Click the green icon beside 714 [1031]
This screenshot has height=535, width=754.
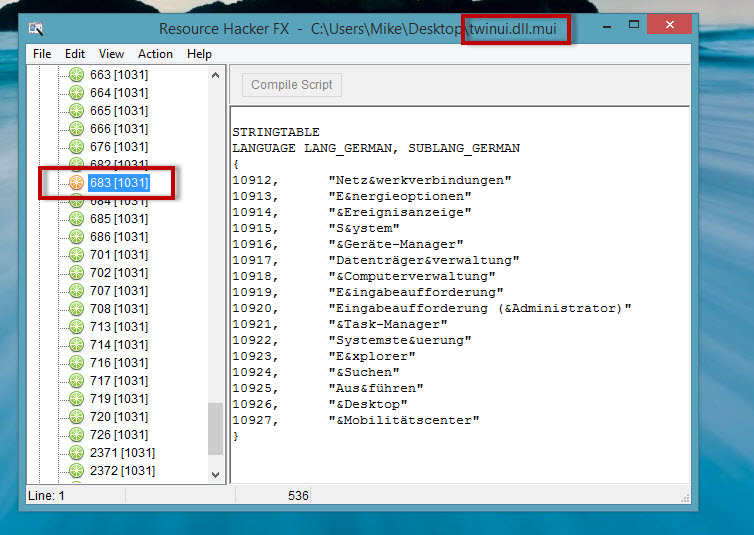(76, 345)
